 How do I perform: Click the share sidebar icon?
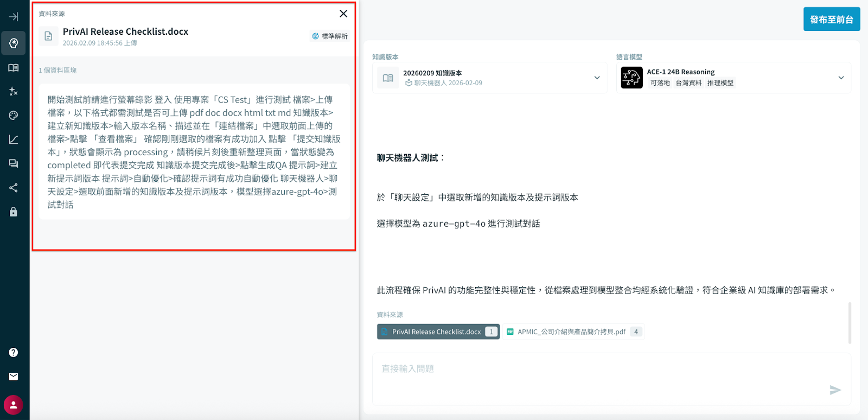[14, 188]
